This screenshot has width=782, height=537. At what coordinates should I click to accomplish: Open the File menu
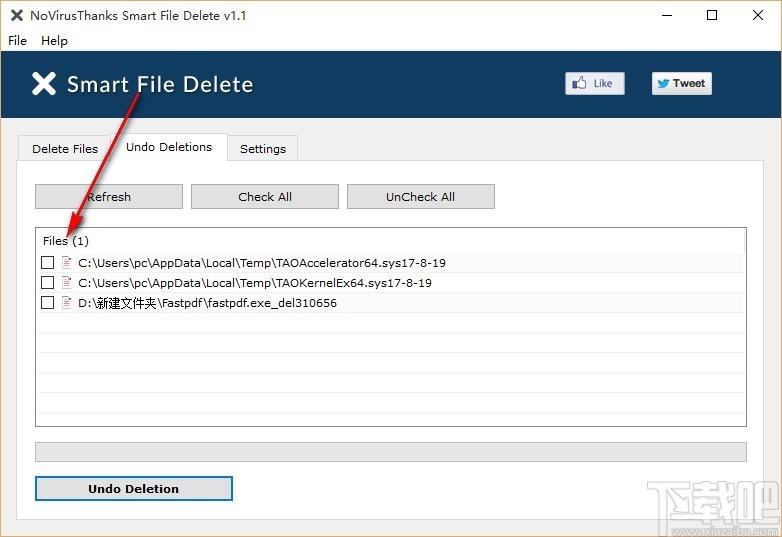17,40
